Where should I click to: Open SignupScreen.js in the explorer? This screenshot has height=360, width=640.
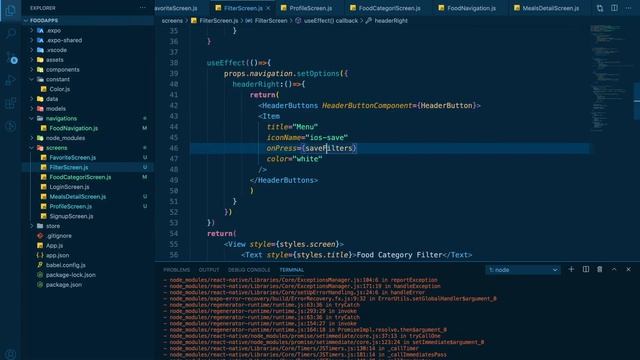(87, 217)
